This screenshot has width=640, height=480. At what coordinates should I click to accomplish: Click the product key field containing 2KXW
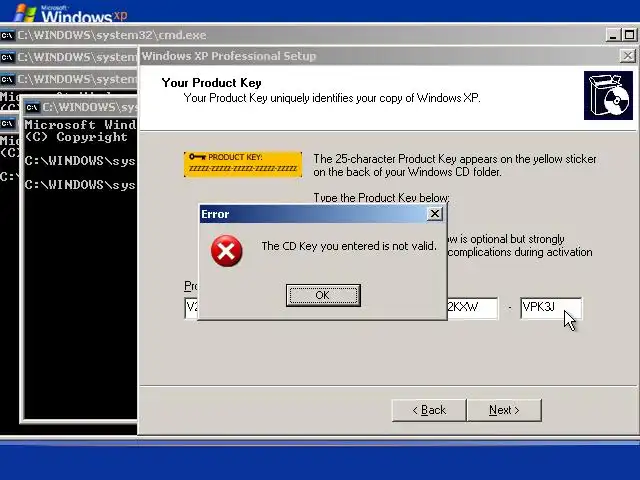[x=473, y=308]
